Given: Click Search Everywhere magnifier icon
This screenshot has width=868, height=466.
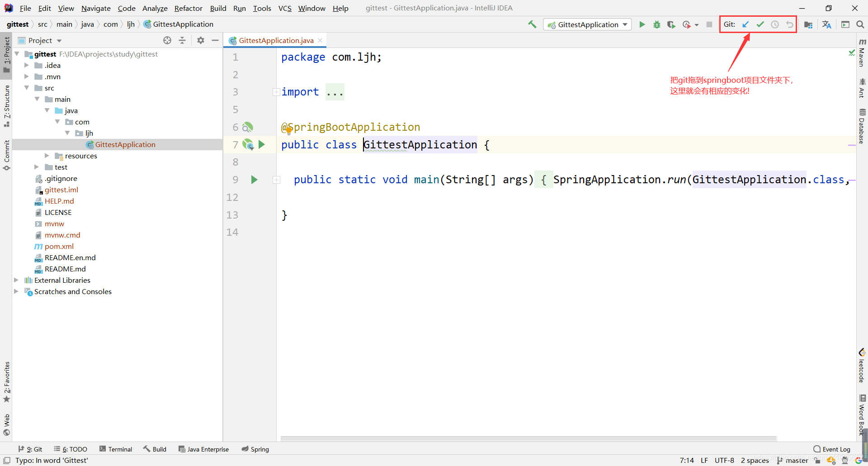Looking at the screenshot, I should point(860,24).
